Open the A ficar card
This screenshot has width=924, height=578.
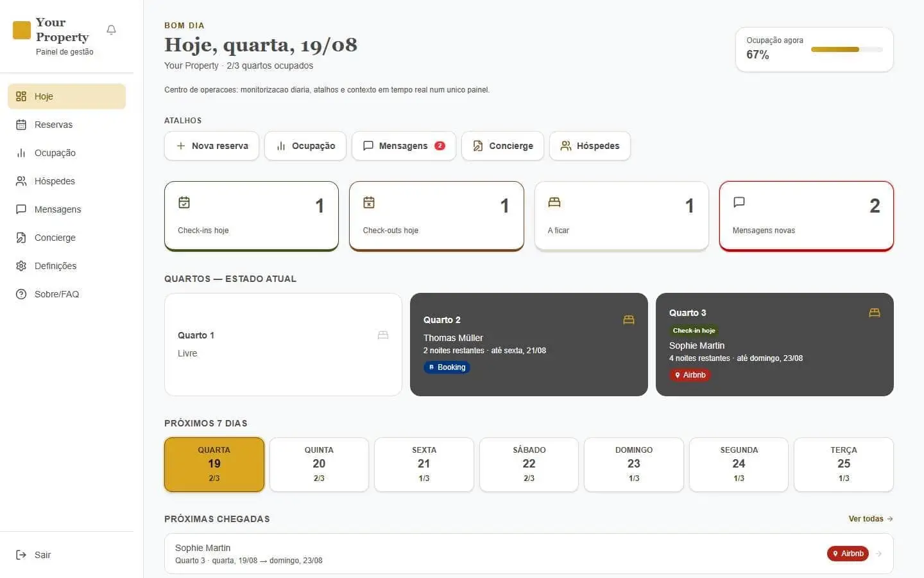pos(622,216)
